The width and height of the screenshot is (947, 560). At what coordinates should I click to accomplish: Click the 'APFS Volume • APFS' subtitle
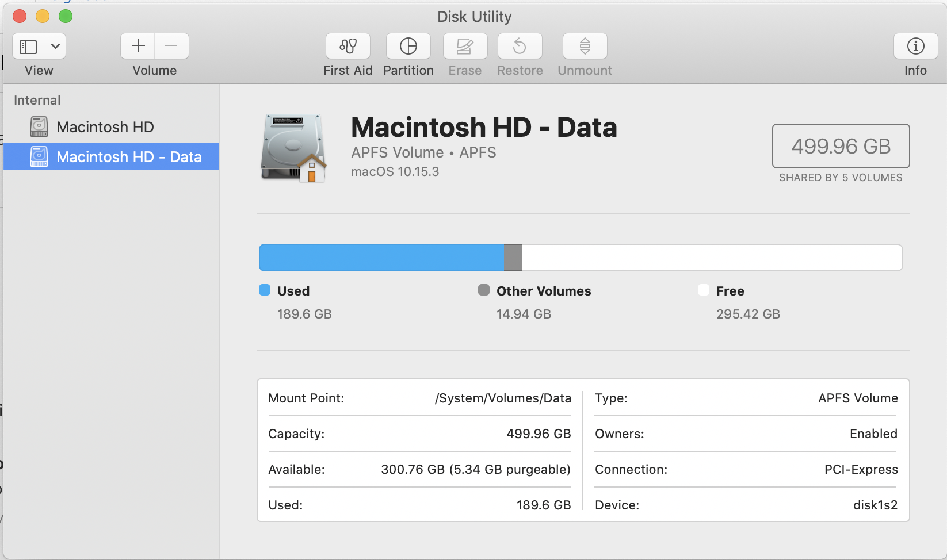pos(423,152)
